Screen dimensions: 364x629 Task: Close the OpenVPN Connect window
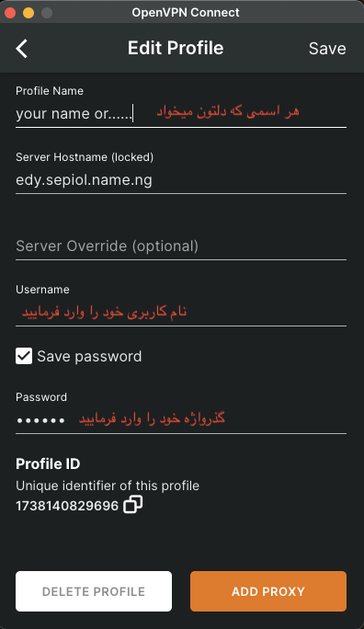click(10, 13)
